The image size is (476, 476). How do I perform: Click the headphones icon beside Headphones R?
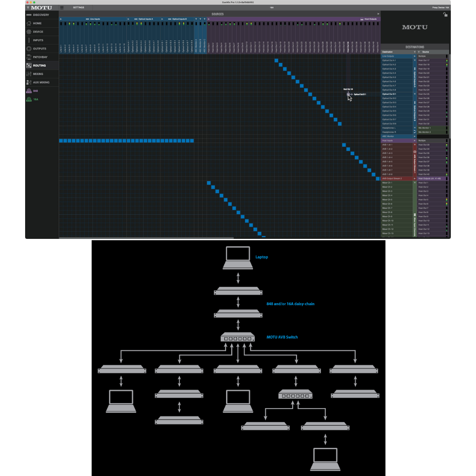[x=415, y=132]
